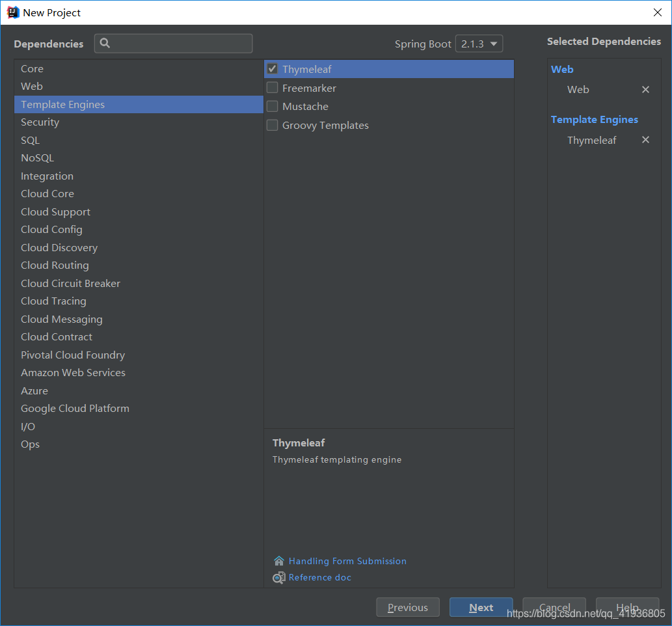Choose Amazon Web Services category
Screen dimensions: 672x626
click(x=139, y=373)
